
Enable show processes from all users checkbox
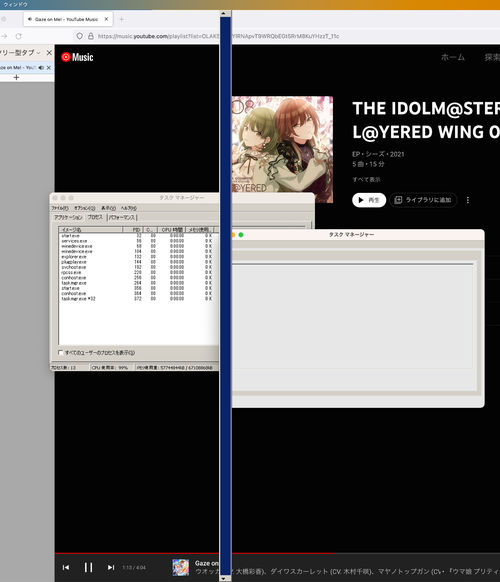[x=61, y=352]
